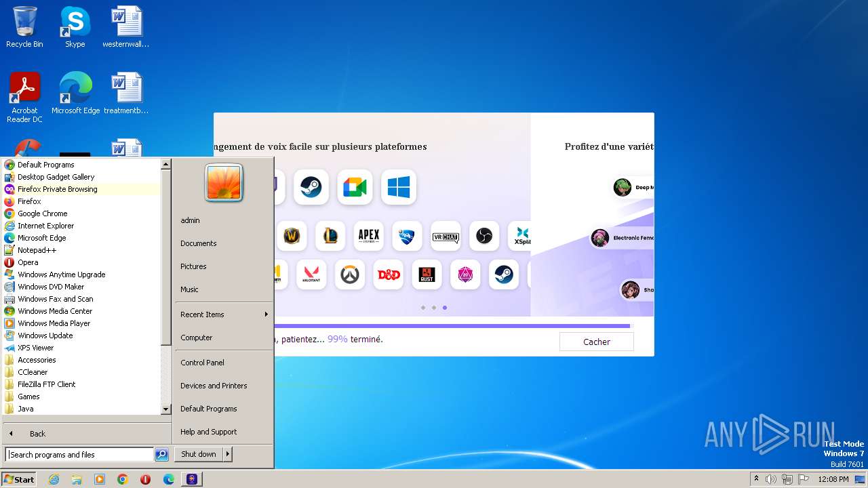Click the League of Legends icon
The height and width of the screenshot is (488, 868).
[x=330, y=236]
